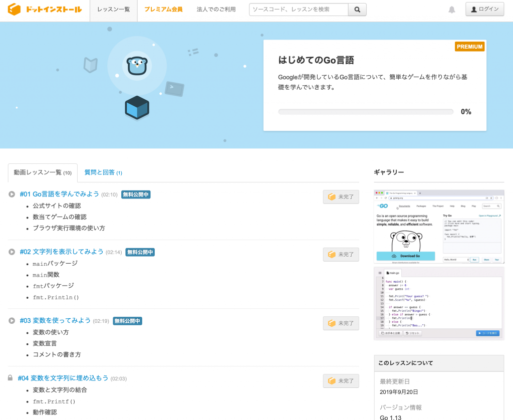
Task: Click the fmtパッケージ bullet
Action: click(53, 286)
